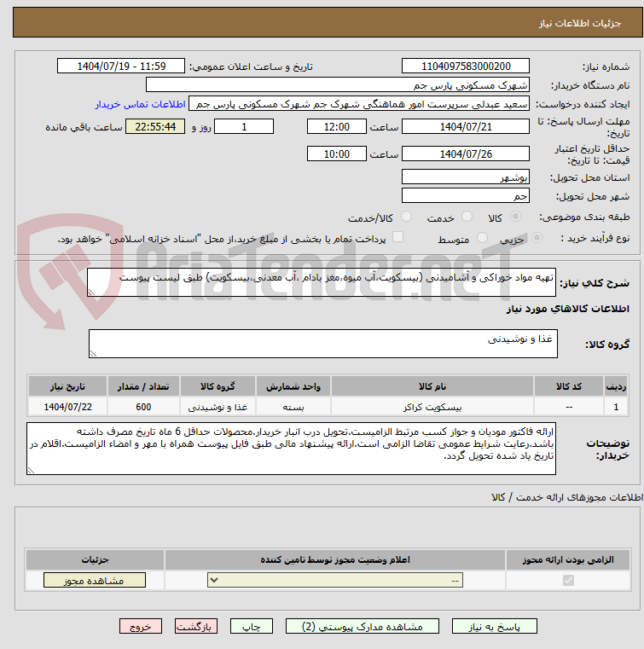Click the remaining days field showing 1
The height and width of the screenshot is (649, 644).
244,127
